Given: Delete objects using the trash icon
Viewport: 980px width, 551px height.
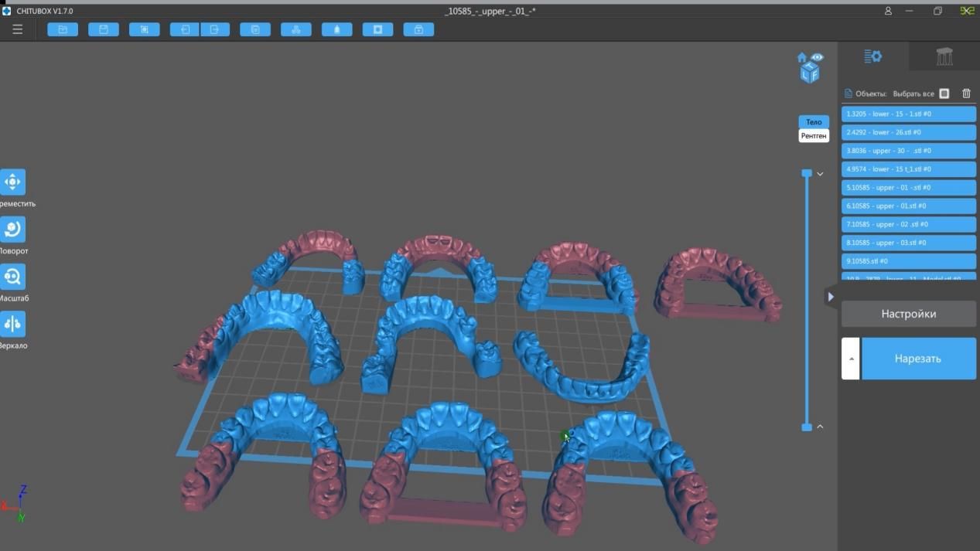Looking at the screenshot, I should (x=965, y=93).
